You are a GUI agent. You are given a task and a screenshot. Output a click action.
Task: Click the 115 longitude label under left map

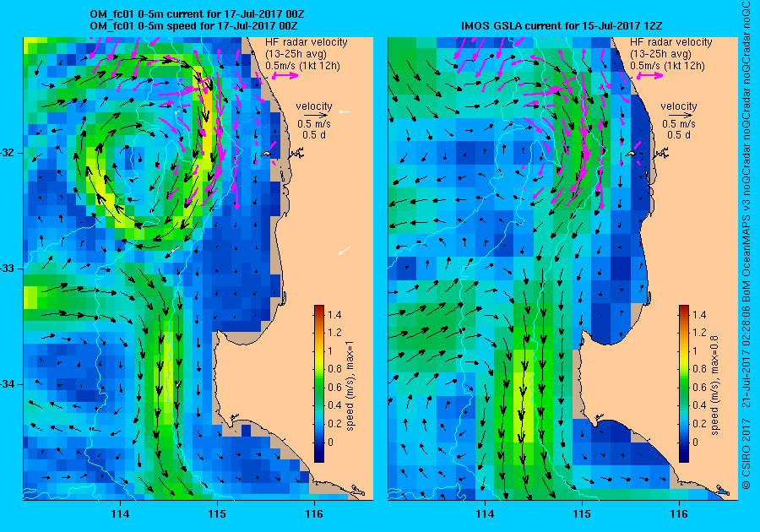pos(217,514)
